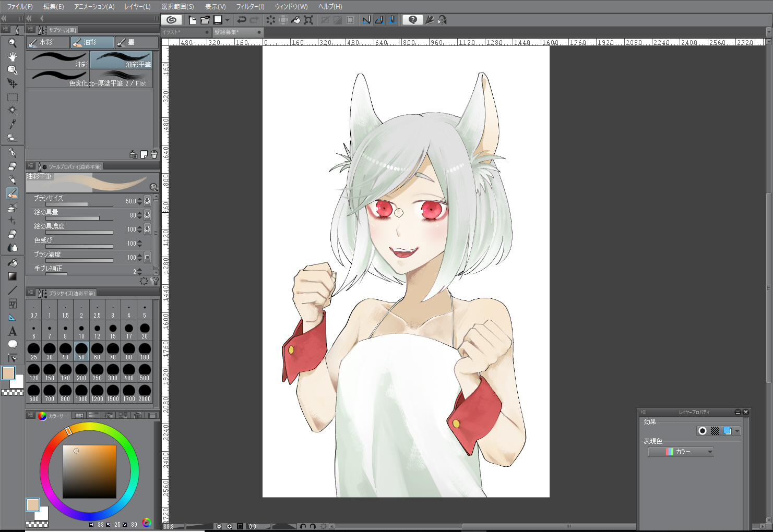Open the ファイル(F) menu

tap(19, 6)
